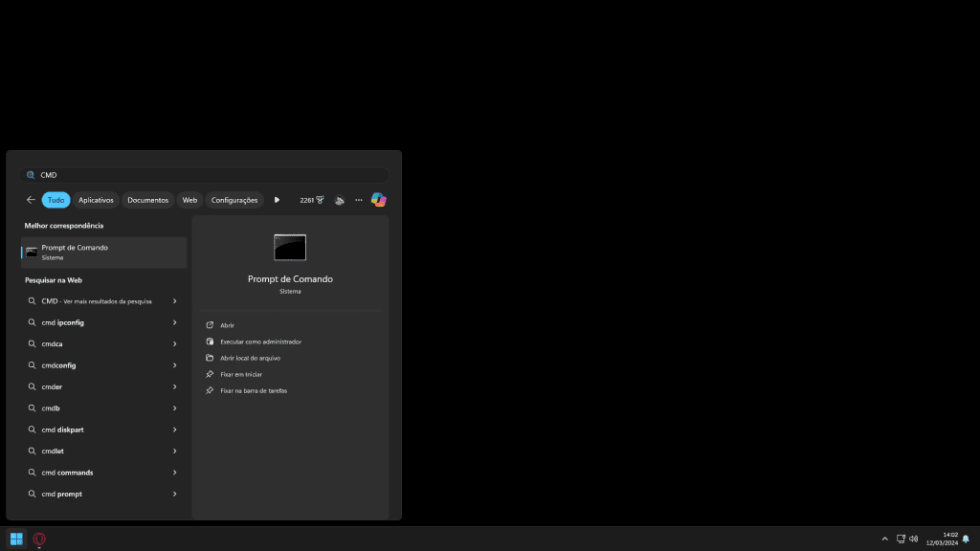
Task: Select cmd diskpart web suggestion
Action: [103, 430]
